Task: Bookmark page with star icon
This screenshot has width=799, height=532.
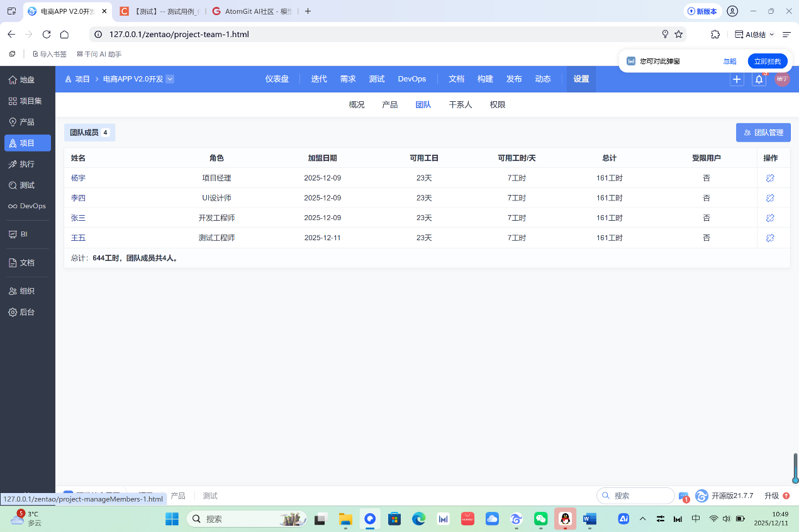Action: tap(678, 35)
